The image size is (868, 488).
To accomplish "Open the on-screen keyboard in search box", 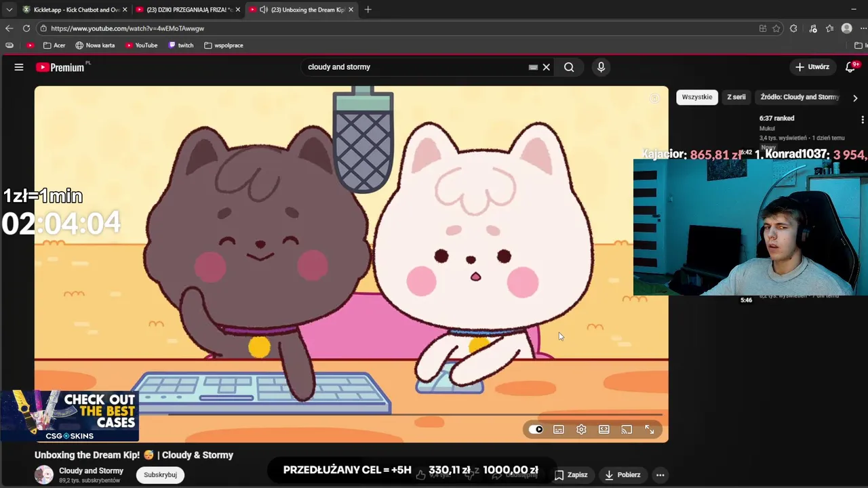I will click(x=533, y=67).
